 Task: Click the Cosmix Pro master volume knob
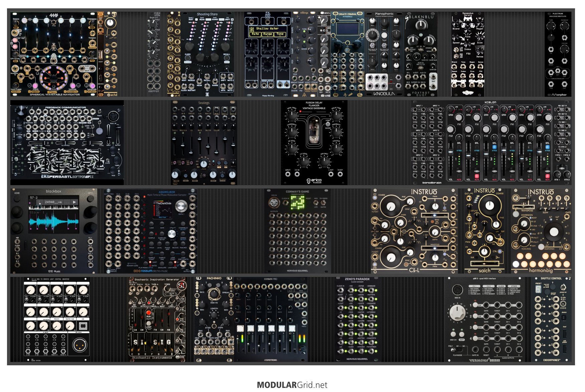303,350
